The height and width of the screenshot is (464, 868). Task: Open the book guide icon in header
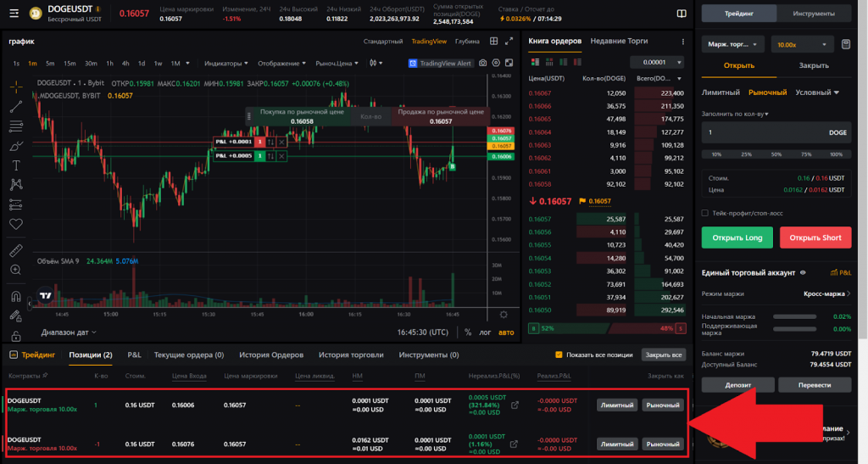682,14
